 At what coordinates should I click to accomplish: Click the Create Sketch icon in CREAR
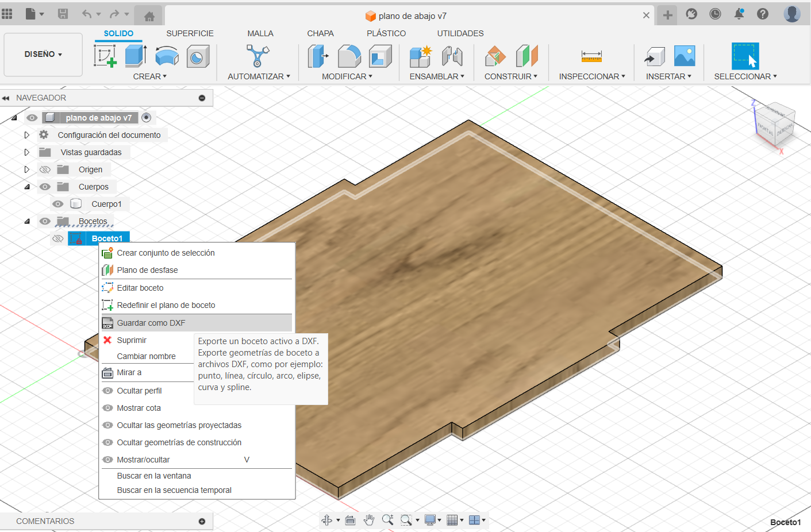pos(105,56)
